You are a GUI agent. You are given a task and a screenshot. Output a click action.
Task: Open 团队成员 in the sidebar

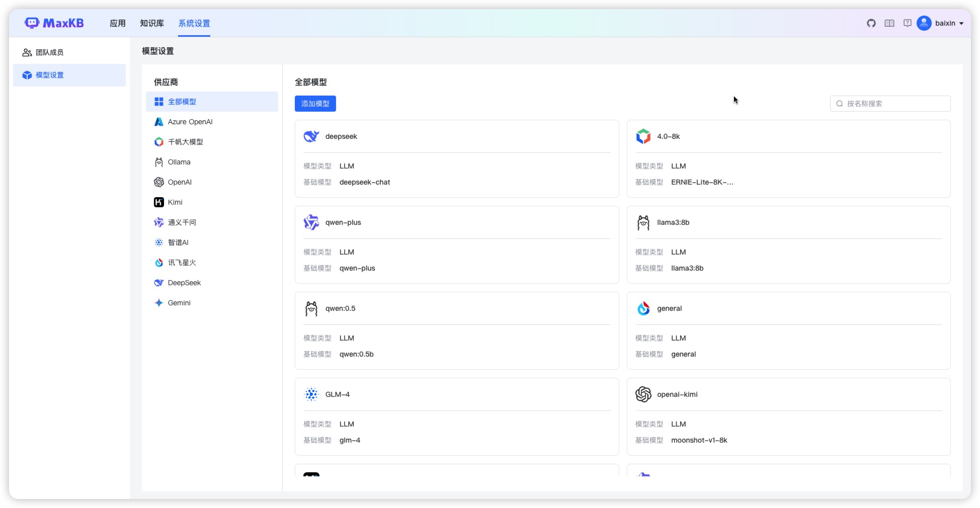(69, 52)
